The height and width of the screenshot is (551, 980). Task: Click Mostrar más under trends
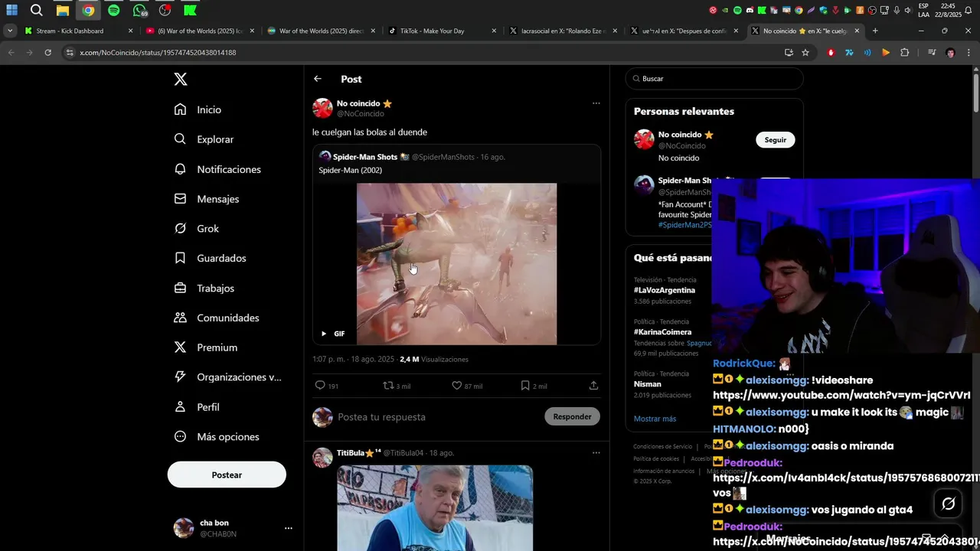[x=655, y=419]
